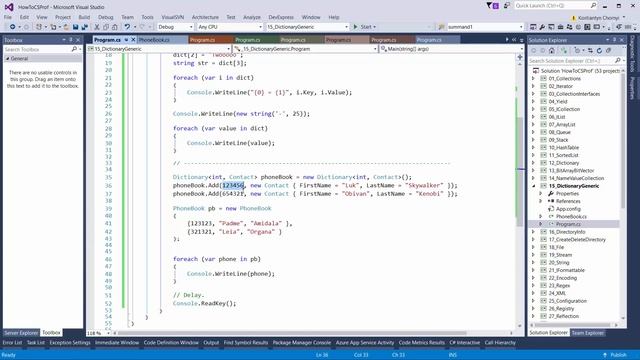Pin the Toolbox panel with auto-hide icon
The width and height of the screenshot is (640, 360).
coord(71,40)
